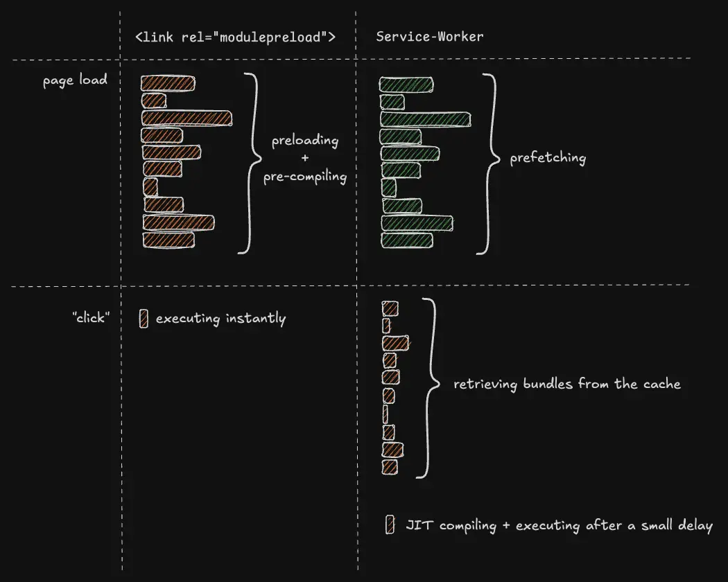Click the orange bar beside "executing instantly"

click(144, 318)
